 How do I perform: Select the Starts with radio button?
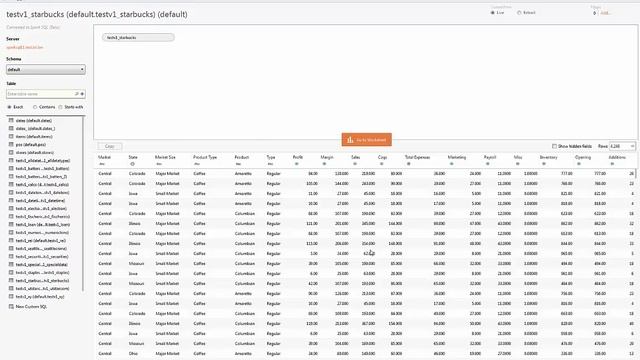point(60,107)
